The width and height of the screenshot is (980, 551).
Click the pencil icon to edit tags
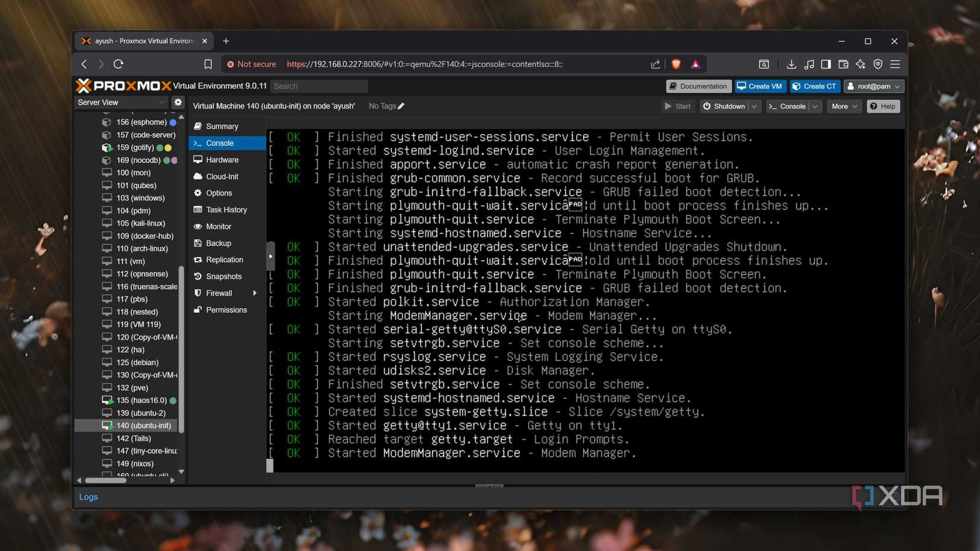(x=401, y=106)
